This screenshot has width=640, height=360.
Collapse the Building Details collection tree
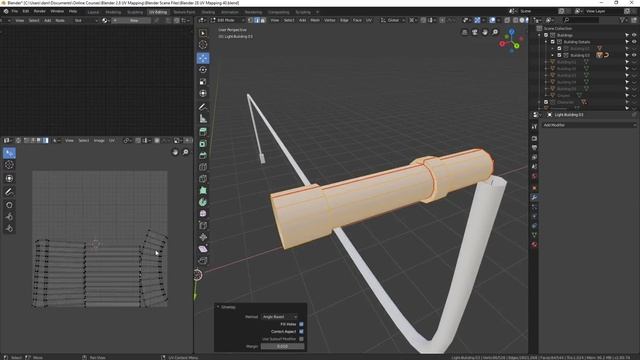click(x=546, y=42)
